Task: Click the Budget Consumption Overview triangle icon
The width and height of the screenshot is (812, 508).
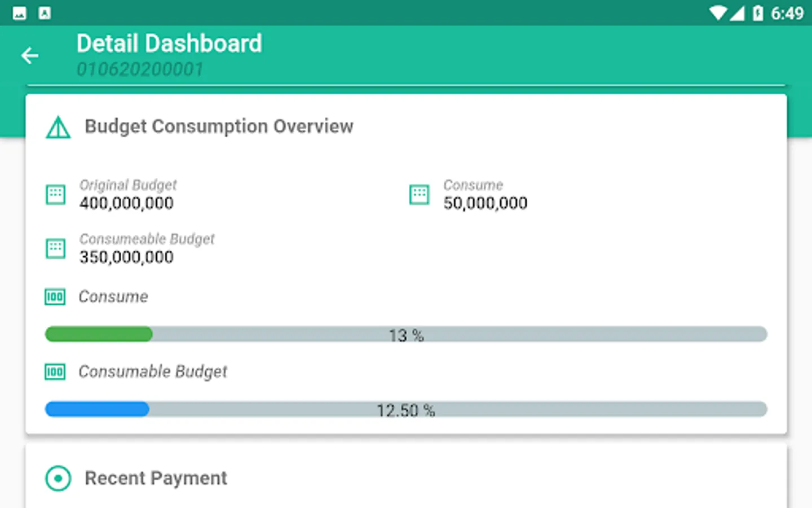Action: [58, 128]
